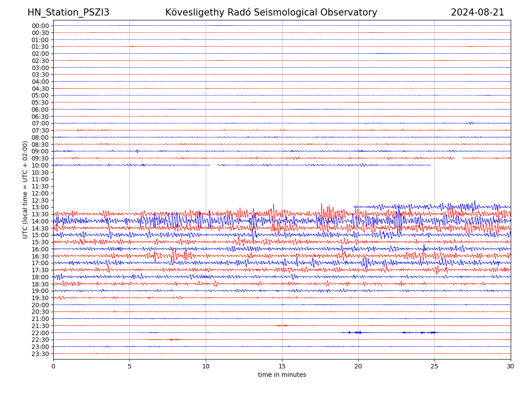
Task: Click the 2024-08-21 date label
Action: tap(477, 12)
